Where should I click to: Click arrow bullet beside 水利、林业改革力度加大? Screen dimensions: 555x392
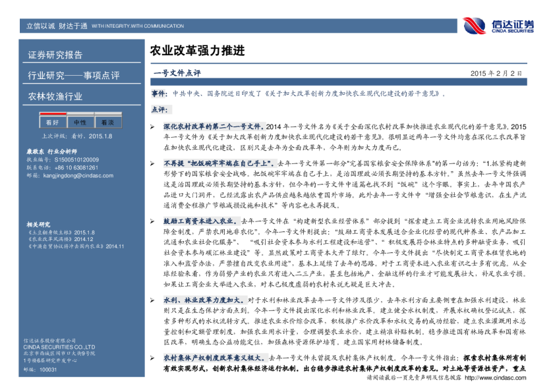pyautogui.click(x=152, y=300)
